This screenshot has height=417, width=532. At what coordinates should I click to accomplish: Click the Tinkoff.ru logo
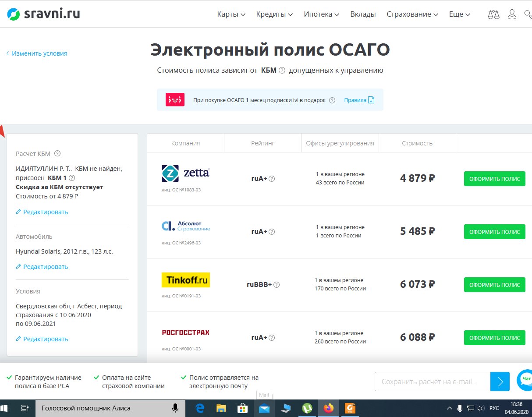185,279
